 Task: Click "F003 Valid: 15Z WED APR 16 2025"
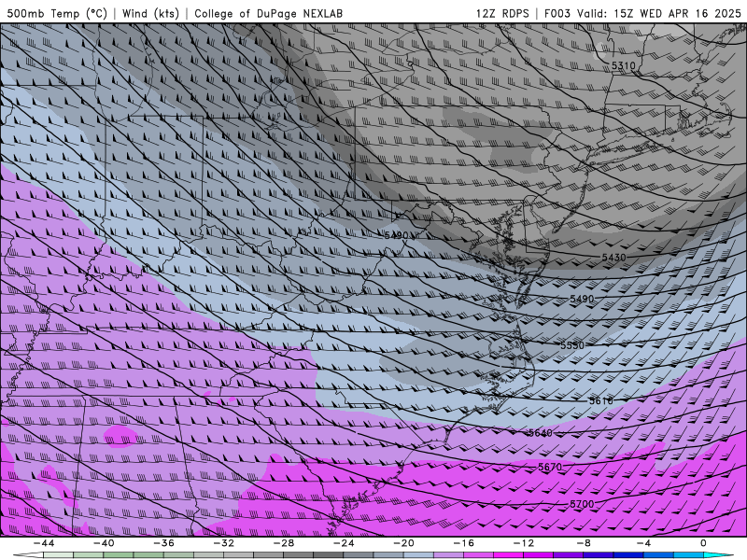pos(642,13)
